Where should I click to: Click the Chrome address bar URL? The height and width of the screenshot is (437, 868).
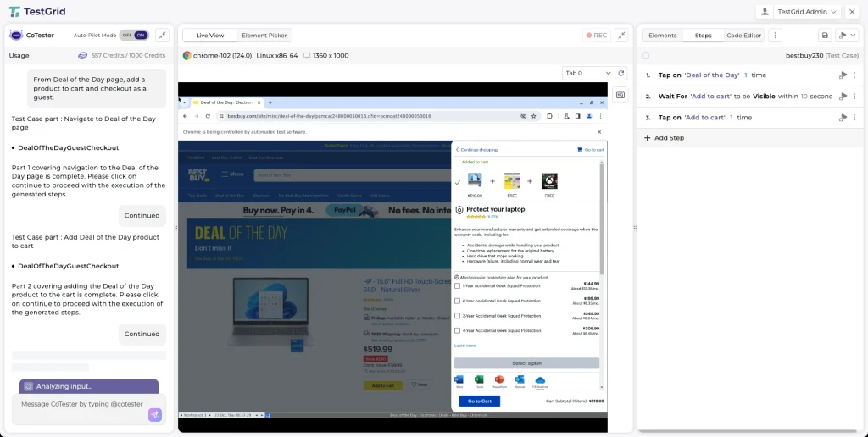329,116
